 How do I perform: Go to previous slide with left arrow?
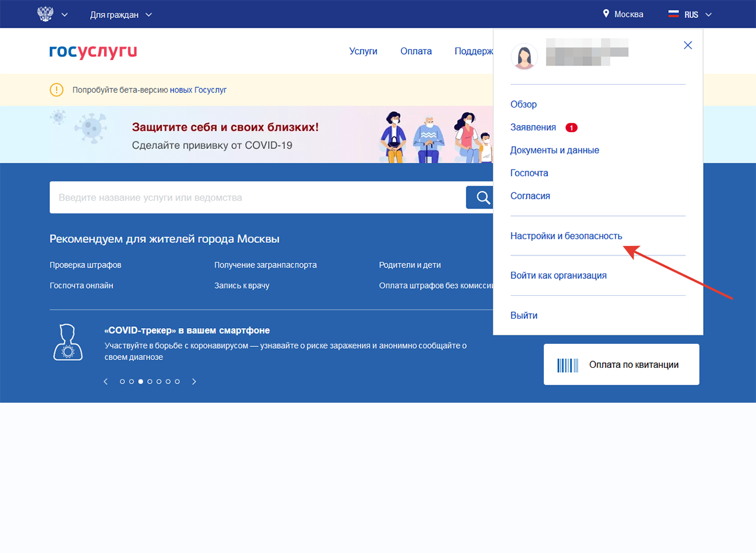(106, 382)
